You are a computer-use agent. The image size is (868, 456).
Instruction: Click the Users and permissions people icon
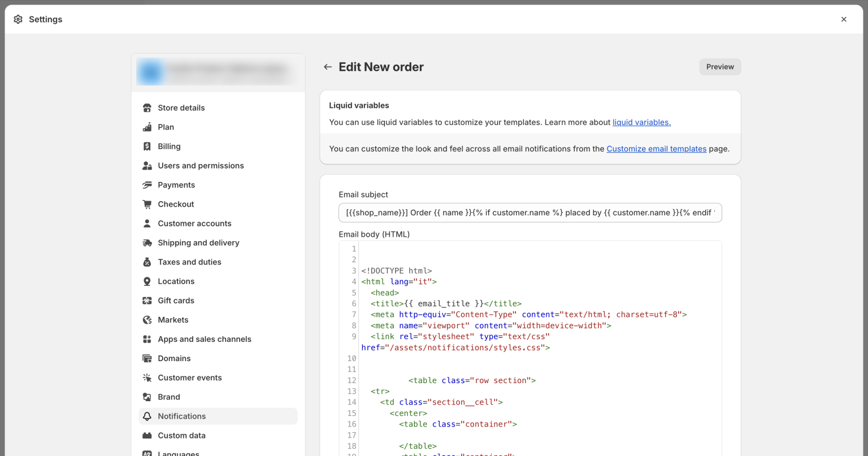(x=147, y=165)
